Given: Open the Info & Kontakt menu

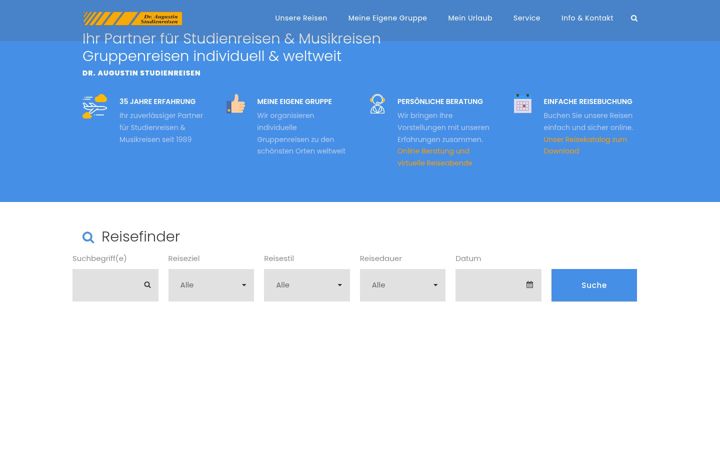Looking at the screenshot, I should (x=587, y=18).
